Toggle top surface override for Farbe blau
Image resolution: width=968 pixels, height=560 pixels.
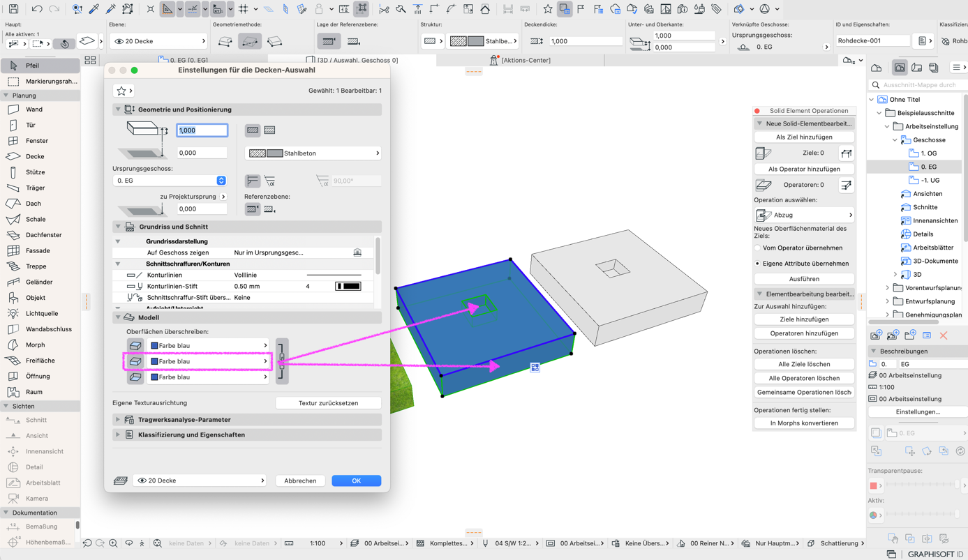pos(135,346)
